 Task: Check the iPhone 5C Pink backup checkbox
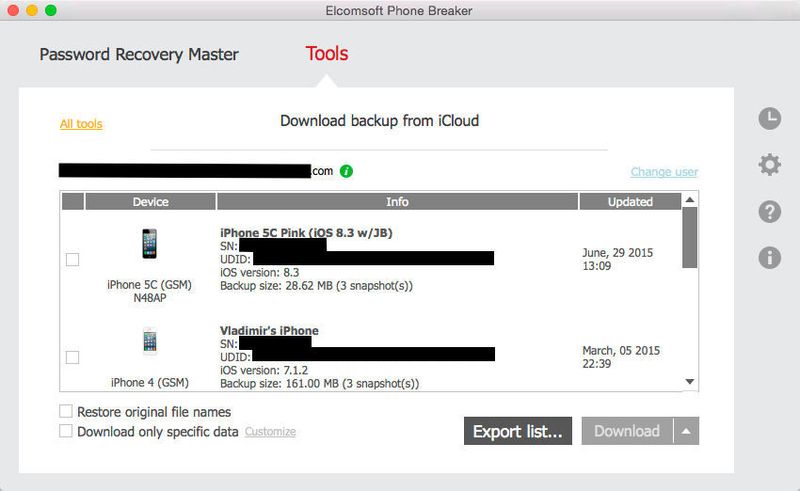pos(72,259)
